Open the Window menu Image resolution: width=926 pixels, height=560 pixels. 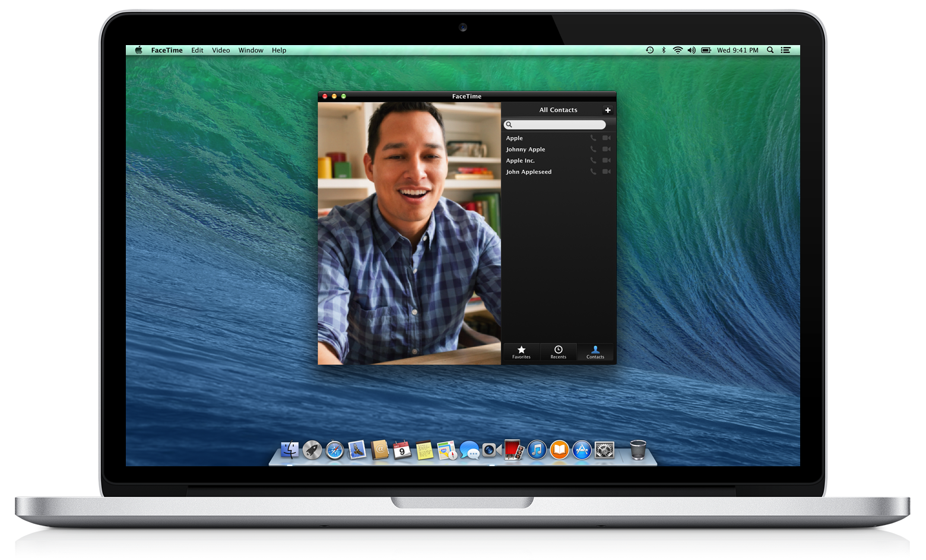pos(251,50)
